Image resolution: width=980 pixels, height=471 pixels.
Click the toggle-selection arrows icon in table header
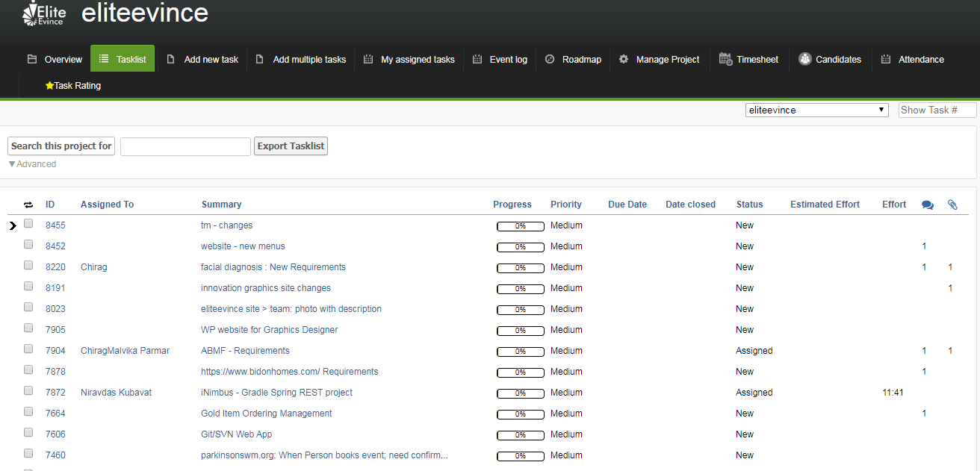28,205
